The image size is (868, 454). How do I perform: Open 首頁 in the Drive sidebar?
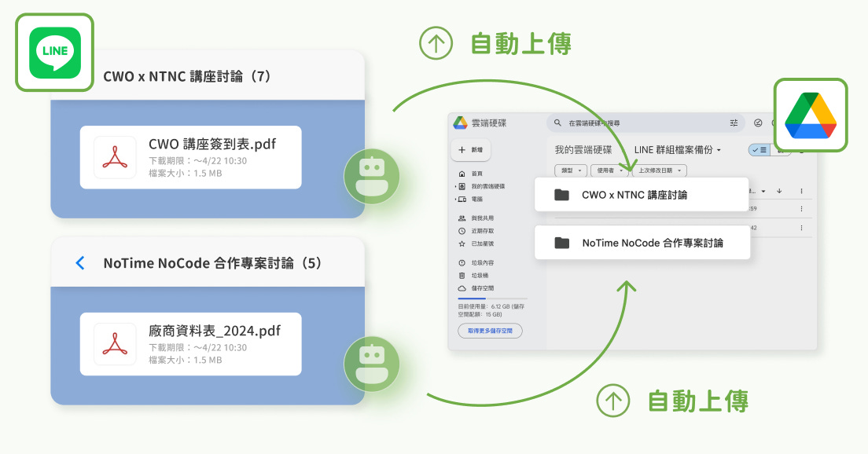point(469,174)
